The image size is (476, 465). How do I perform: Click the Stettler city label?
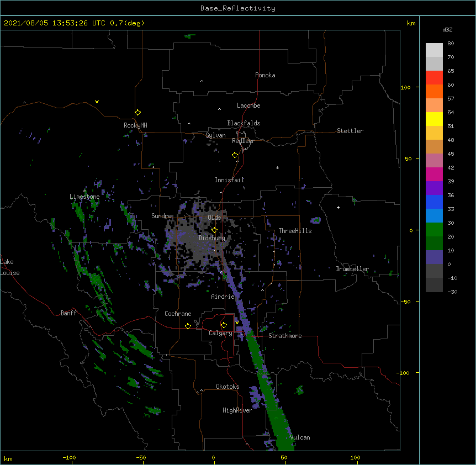[350, 131]
